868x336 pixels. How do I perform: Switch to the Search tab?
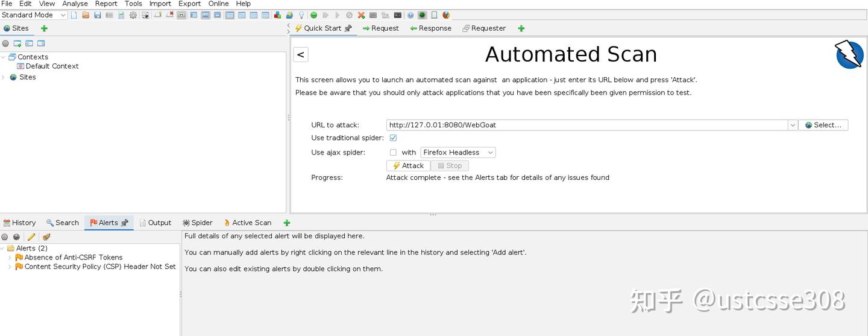point(63,223)
